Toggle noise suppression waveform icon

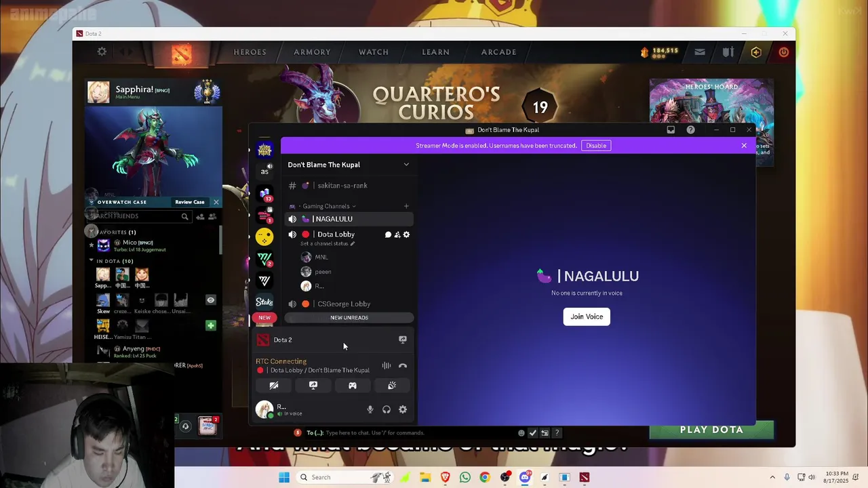point(386,366)
